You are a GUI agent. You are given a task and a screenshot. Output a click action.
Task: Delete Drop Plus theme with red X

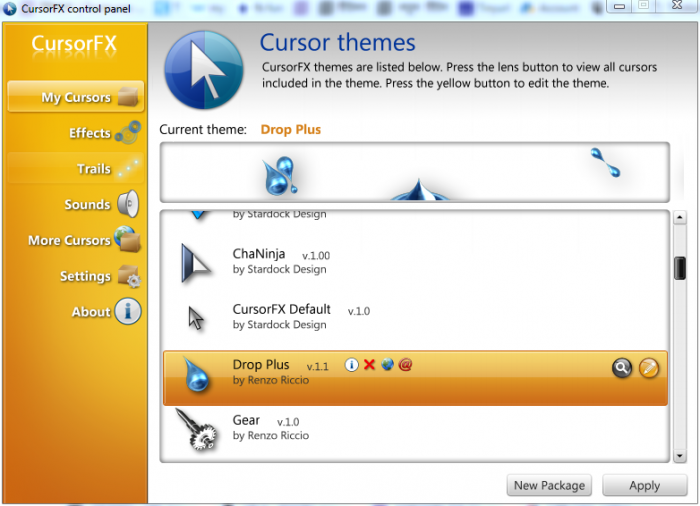click(369, 365)
